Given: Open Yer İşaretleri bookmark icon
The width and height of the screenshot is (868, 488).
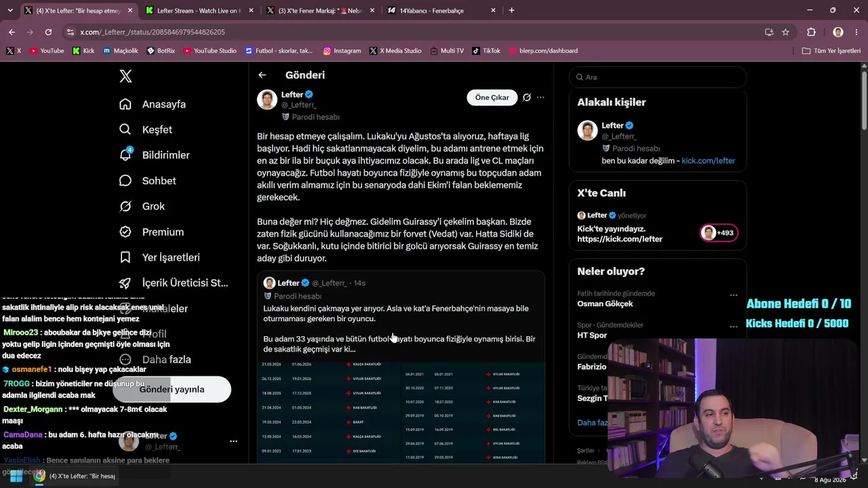Looking at the screenshot, I should (125, 258).
